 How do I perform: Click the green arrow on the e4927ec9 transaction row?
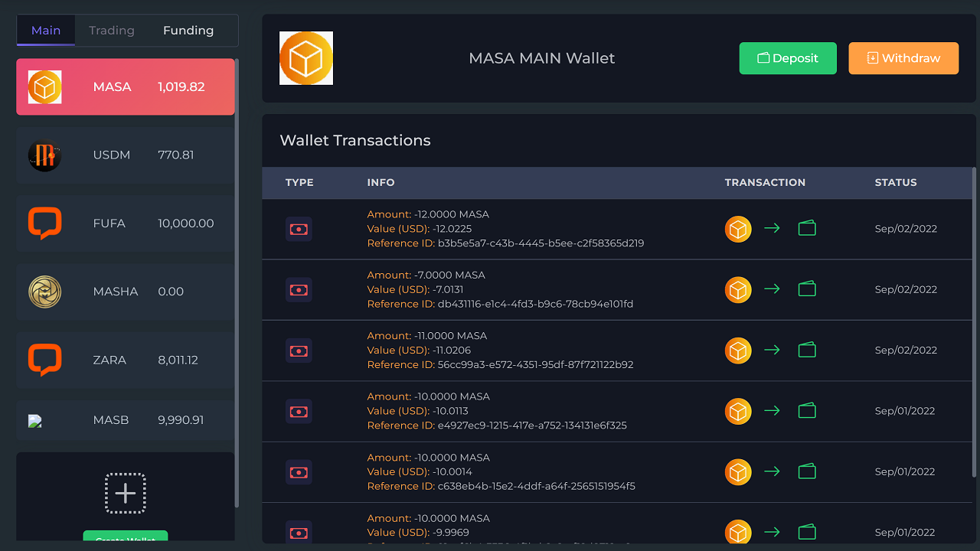tap(772, 411)
